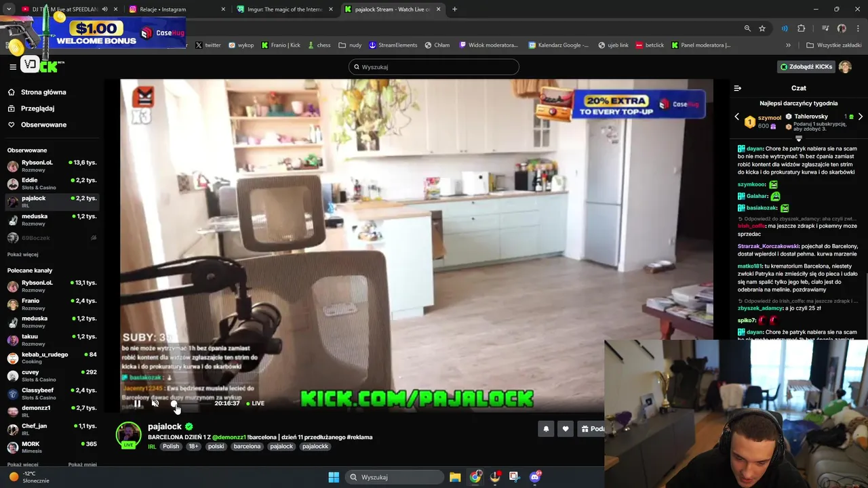Open the chess bookmark
Screen dimensions: 868x488
[319, 45]
